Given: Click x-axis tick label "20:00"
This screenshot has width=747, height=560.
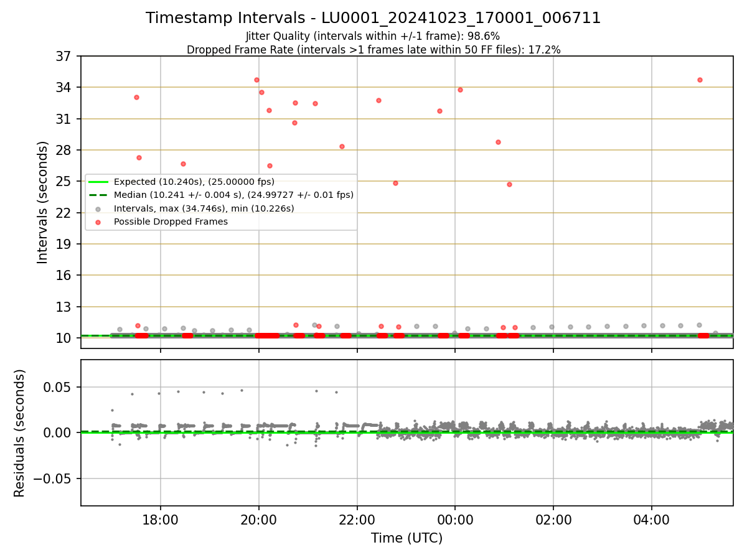Looking at the screenshot, I should click(x=259, y=519).
